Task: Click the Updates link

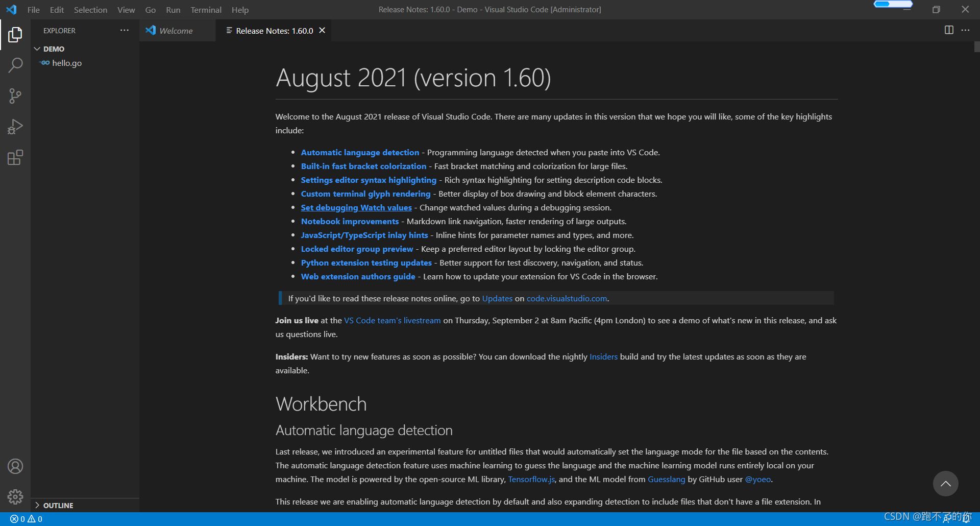Action: (497, 298)
